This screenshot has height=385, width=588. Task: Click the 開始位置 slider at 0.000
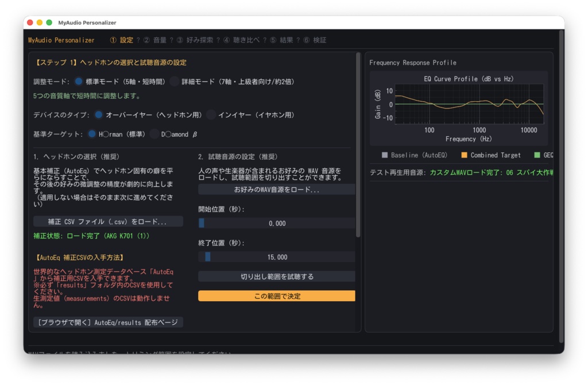point(276,224)
